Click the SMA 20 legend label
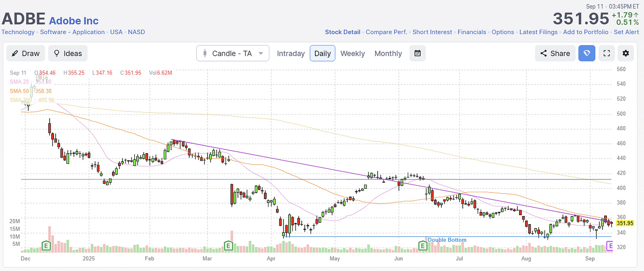 coord(31,81)
